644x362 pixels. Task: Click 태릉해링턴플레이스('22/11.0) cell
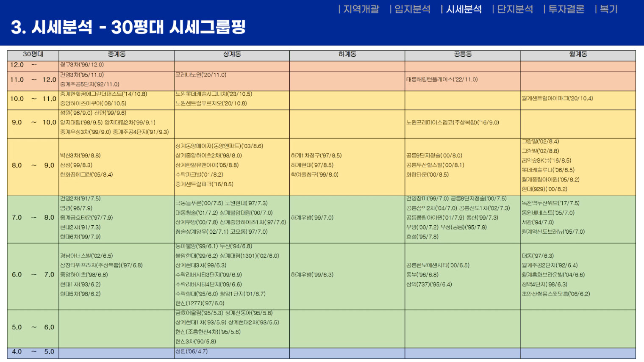click(x=441, y=80)
